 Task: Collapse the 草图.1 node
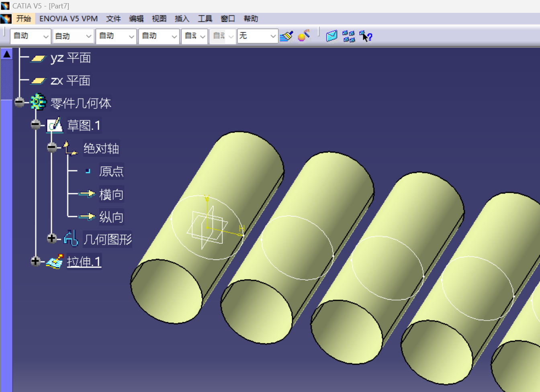coord(35,125)
